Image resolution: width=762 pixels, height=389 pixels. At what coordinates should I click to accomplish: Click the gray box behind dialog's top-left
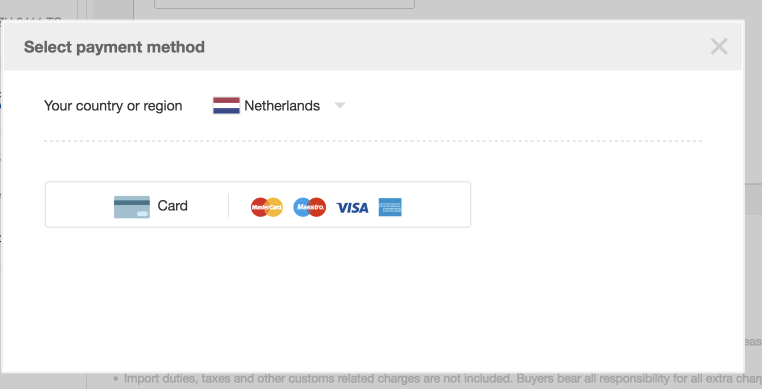pos(113,10)
